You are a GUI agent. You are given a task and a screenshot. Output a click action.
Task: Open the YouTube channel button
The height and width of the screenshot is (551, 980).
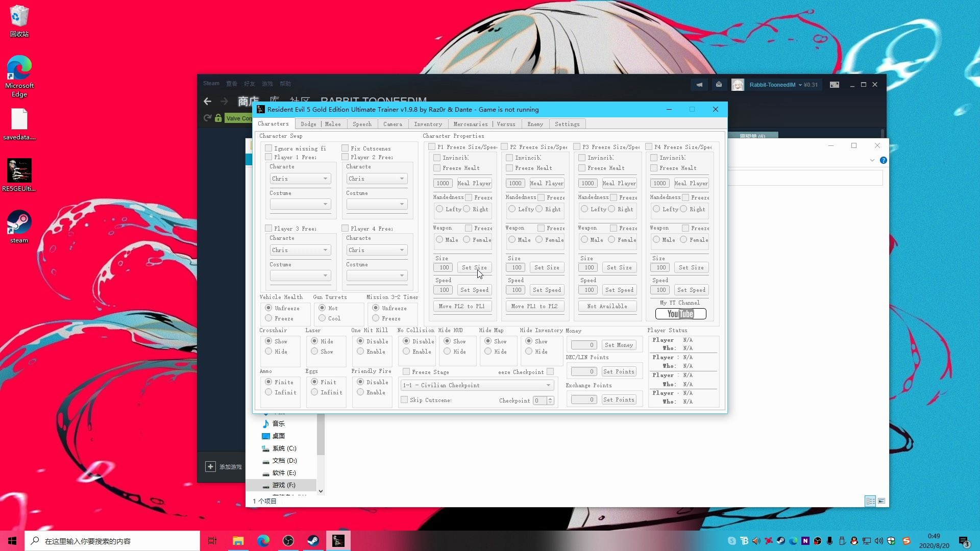tap(680, 314)
